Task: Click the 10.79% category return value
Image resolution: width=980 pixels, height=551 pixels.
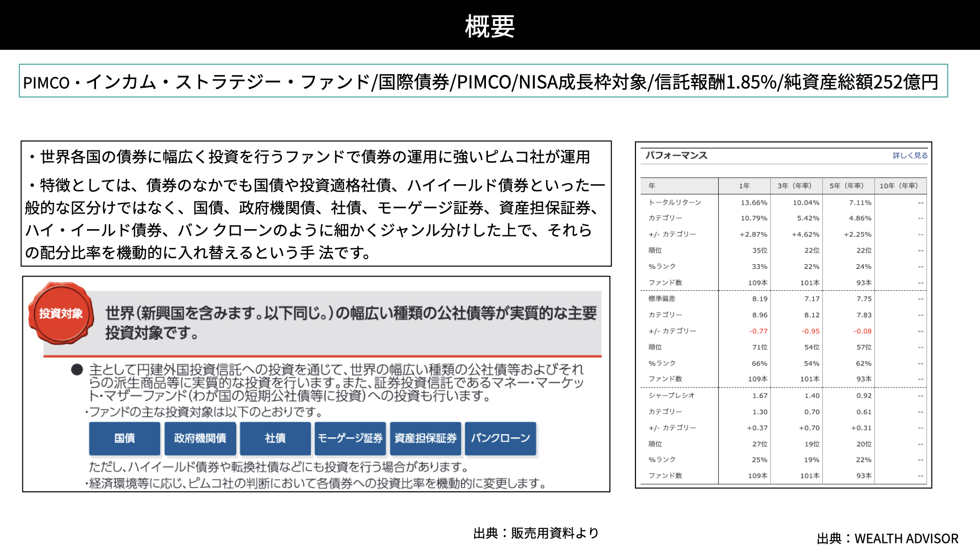Action: point(754,218)
